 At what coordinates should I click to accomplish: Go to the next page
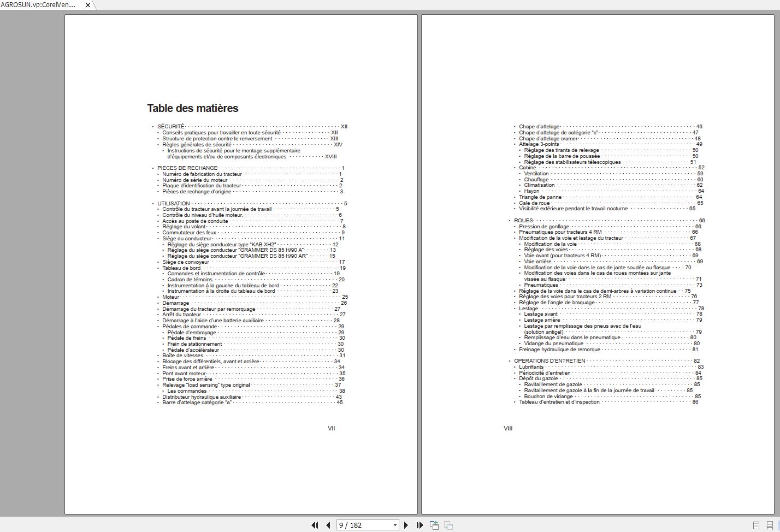click(406, 525)
